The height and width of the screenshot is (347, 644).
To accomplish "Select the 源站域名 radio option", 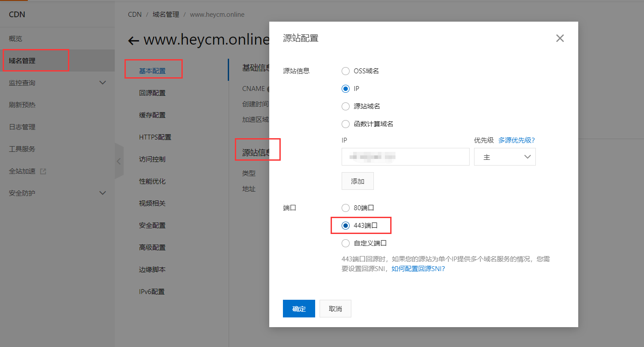I will (346, 106).
